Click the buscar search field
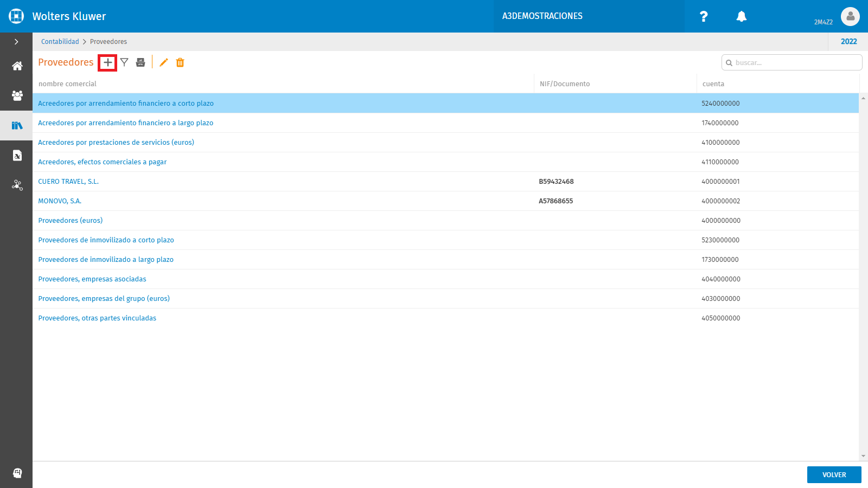 792,62
